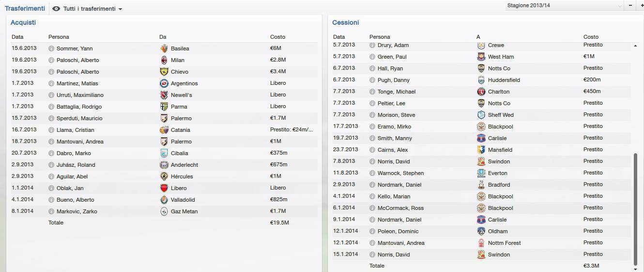Click the Cessioni vertical scrollbar thumb

point(635,208)
